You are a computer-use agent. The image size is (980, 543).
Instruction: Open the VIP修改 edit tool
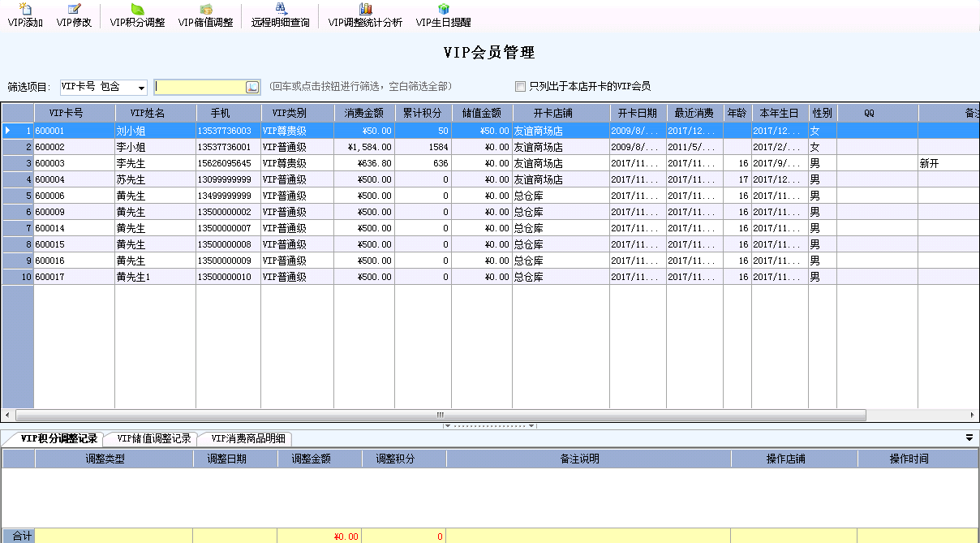(x=74, y=15)
